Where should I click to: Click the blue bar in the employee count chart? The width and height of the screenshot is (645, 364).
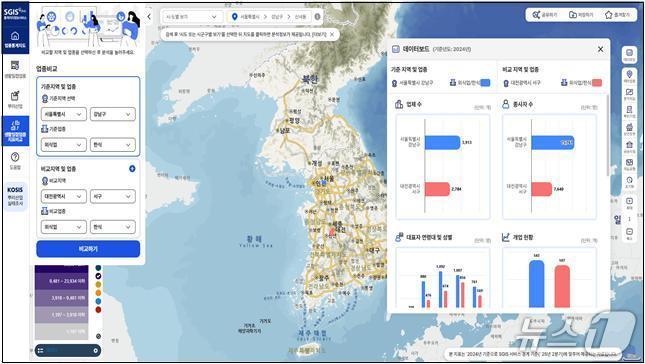552,142
